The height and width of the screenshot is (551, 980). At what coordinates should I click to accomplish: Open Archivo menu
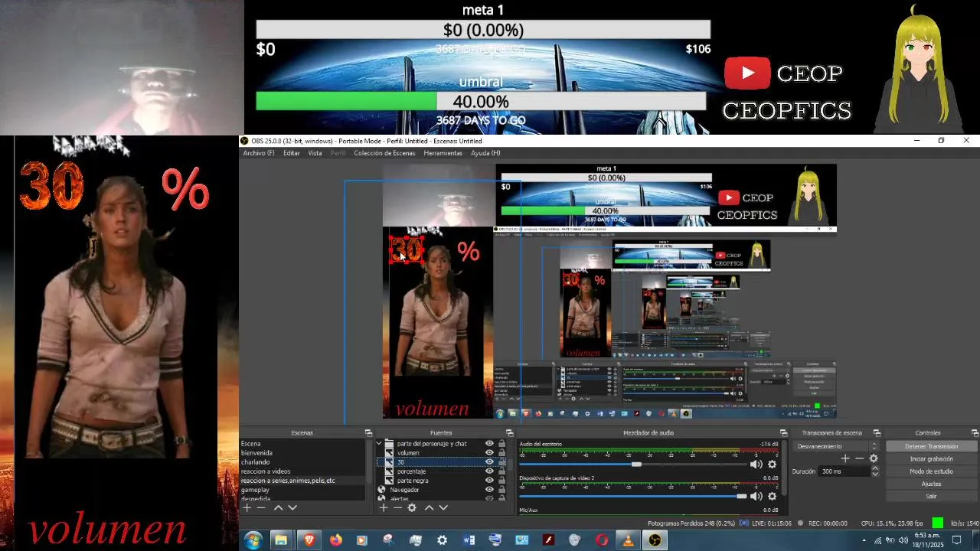(258, 153)
